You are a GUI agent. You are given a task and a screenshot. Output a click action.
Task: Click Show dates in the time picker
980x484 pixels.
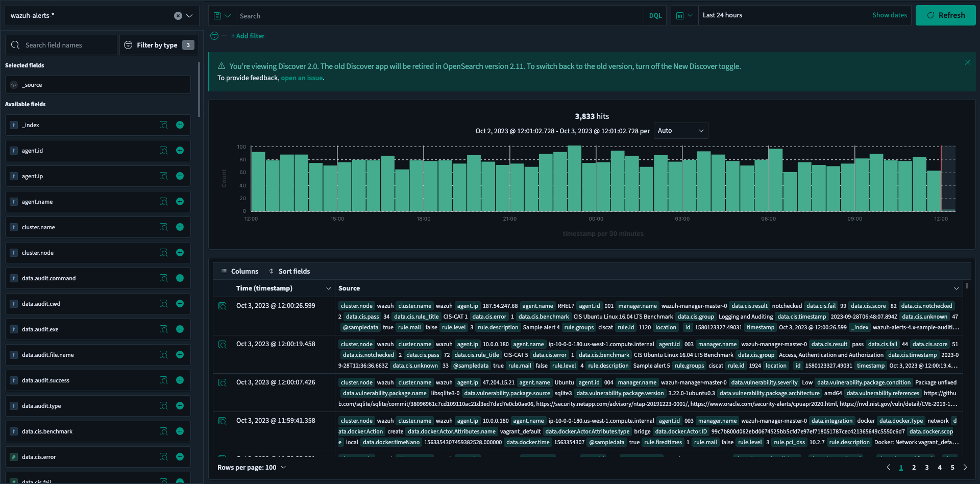[x=889, y=15]
